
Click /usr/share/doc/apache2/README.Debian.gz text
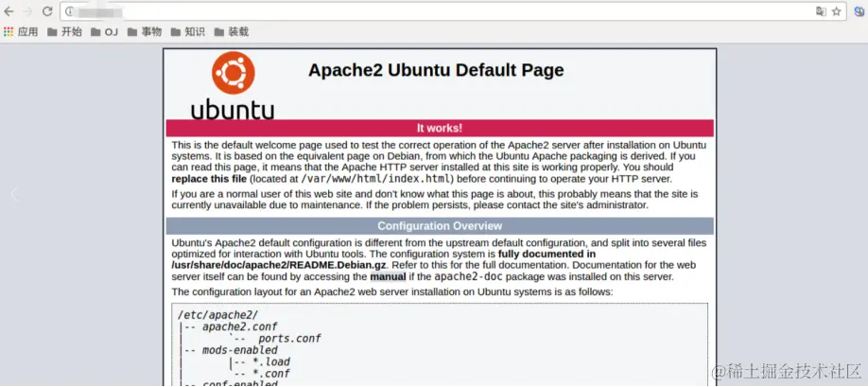pyautogui.click(x=278, y=265)
